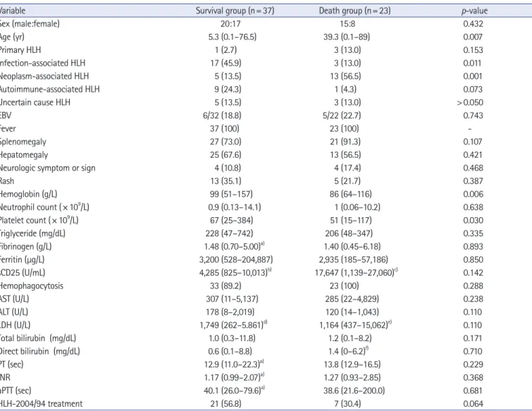Select the 'Survival group (n=37)' column header
The width and height of the screenshot is (532, 411).
pyautogui.click(x=235, y=11)
